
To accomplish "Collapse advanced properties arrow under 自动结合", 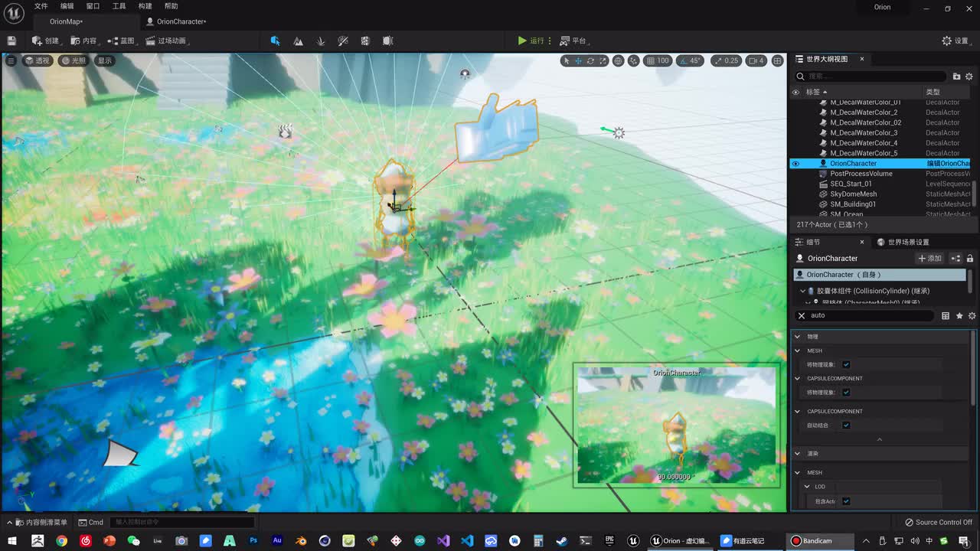I will click(879, 439).
